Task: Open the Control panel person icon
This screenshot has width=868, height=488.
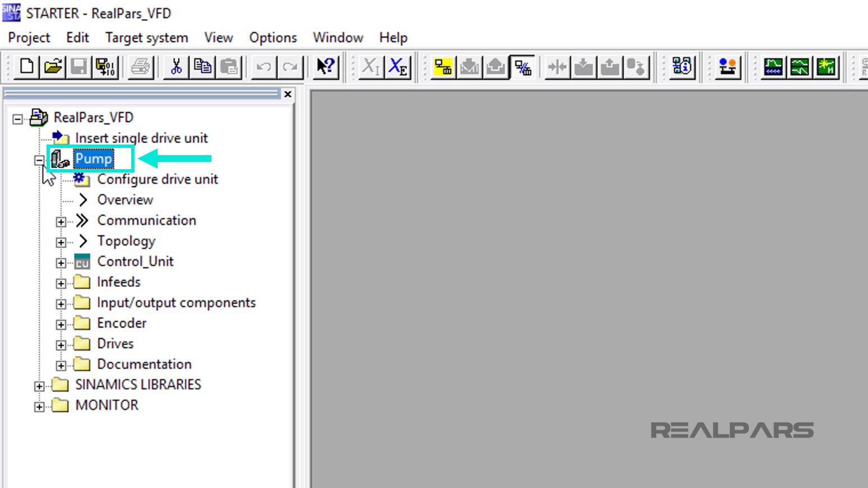Action: (728, 67)
